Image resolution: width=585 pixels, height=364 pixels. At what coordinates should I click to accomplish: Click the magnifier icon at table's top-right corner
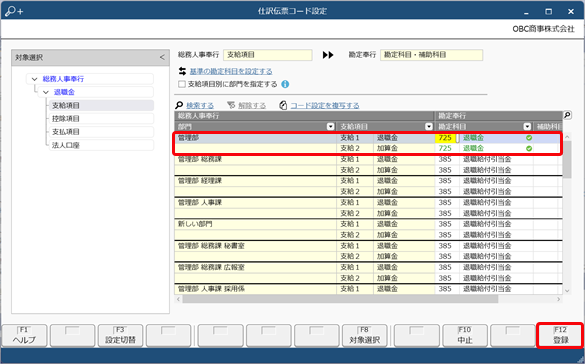[x=567, y=115]
